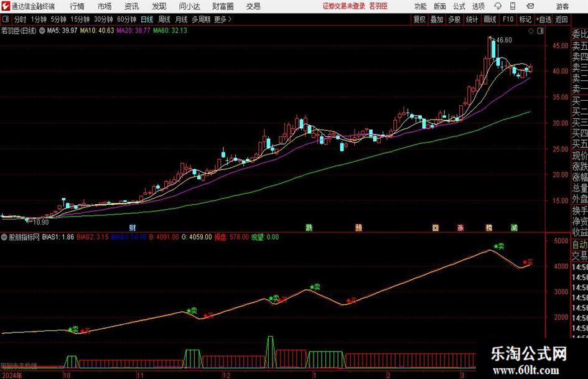Click the 多股 button
This screenshot has height=379, width=588.
point(454,19)
